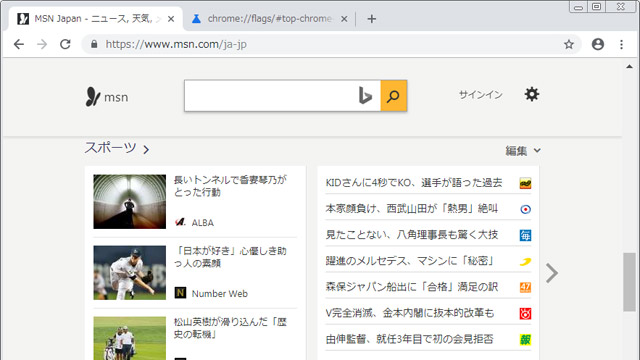Open headline 本家顔負け、西武山田が「熱男」絶叫
Image resolution: width=640 pixels, height=360 pixels.
coord(411,209)
